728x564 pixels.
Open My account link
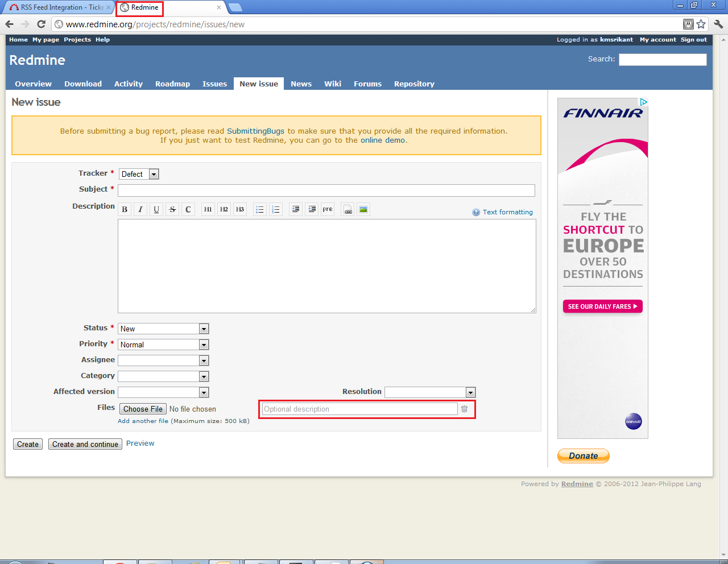pyautogui.click(x=658, y=40)
